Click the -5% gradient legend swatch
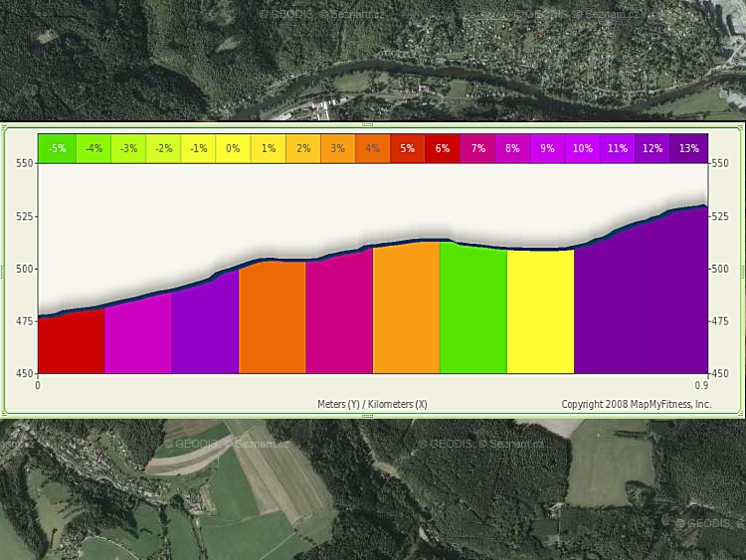Viewport: 746px width, 560px height. (57, 148)
